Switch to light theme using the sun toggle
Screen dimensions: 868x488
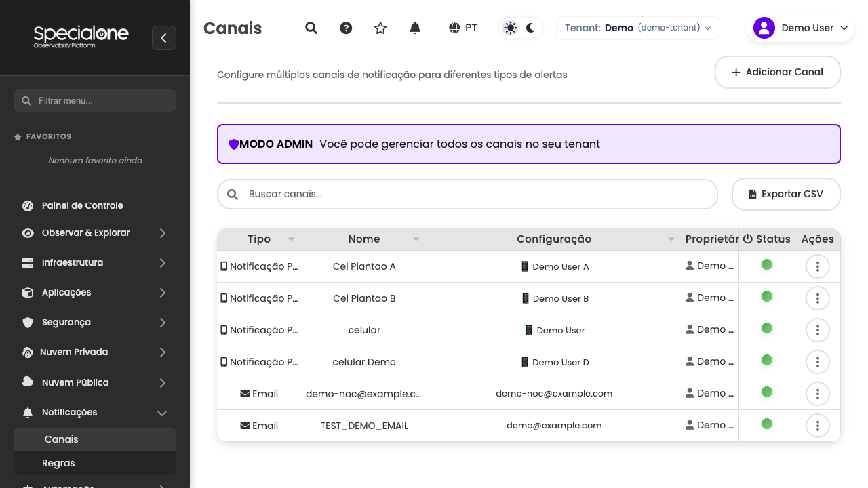click(x=511, y=28)
